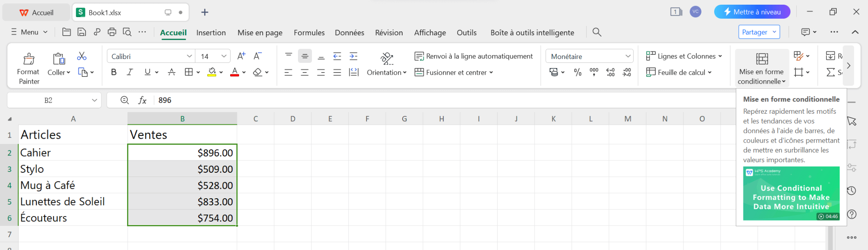Switch to the Formules tab
868x250 pixels.
(x=309, y=33)
